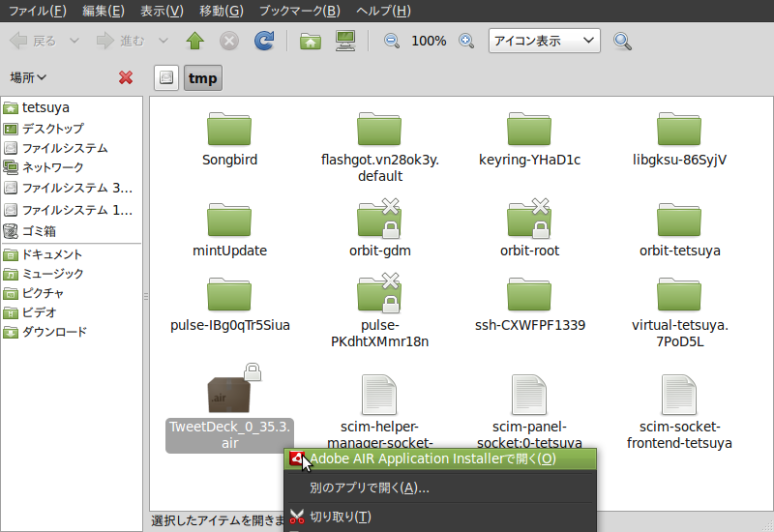The image size is (774, 532).
Task: Click the 100% zoom level label
Action: [429, 41]
